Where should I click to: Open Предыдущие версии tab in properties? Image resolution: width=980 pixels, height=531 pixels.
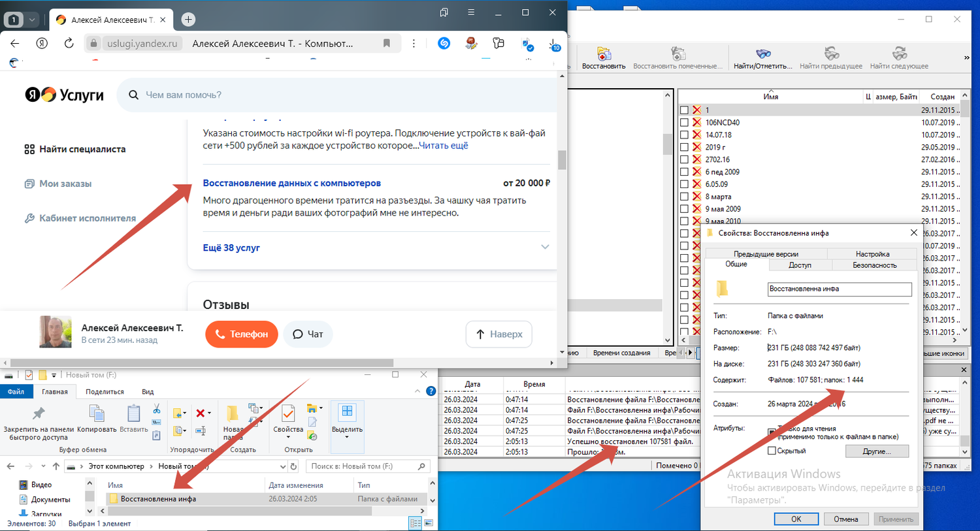pyautogui.click(x=766, y=254)
